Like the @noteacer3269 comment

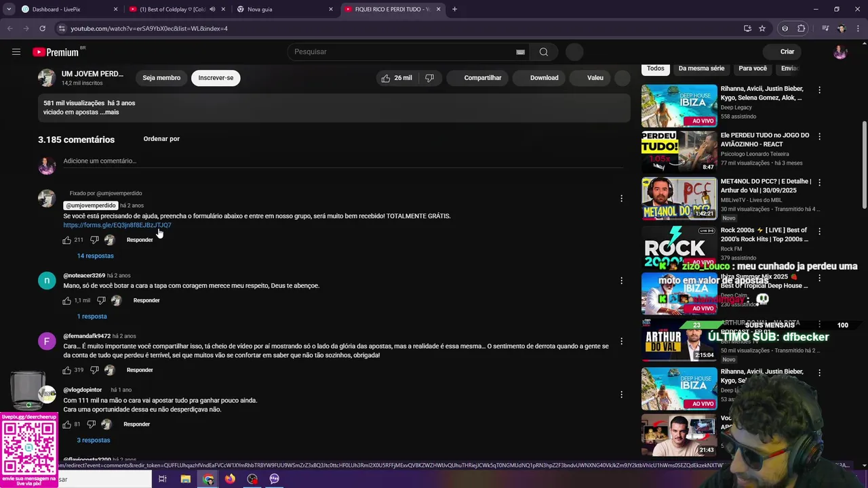(66, 300)
